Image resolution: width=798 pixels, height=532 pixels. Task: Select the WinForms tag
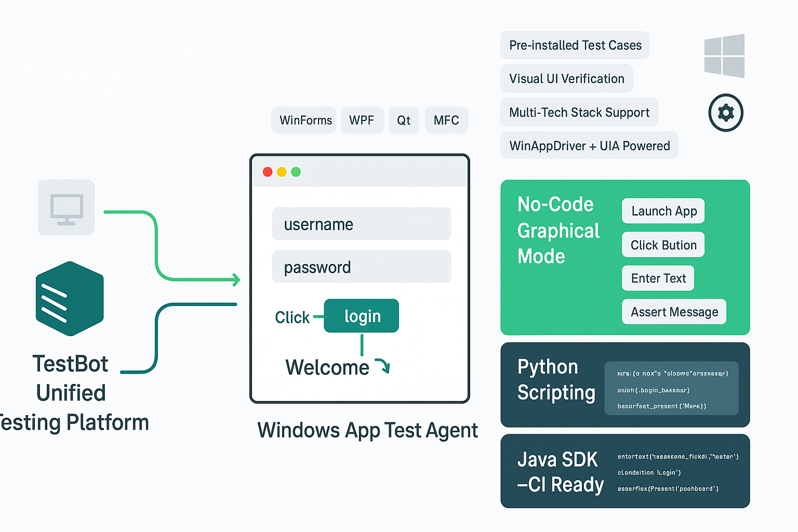pos(305,121)
